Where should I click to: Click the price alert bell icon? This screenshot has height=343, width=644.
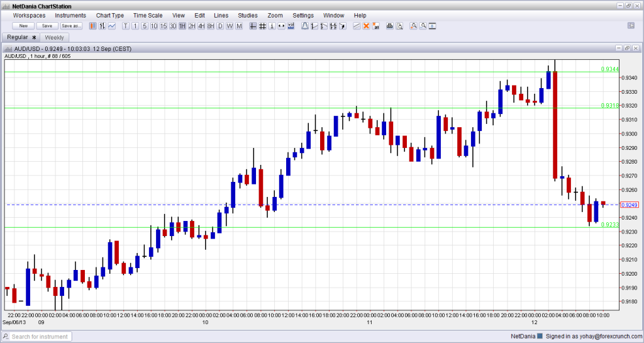tap(305, 26)
